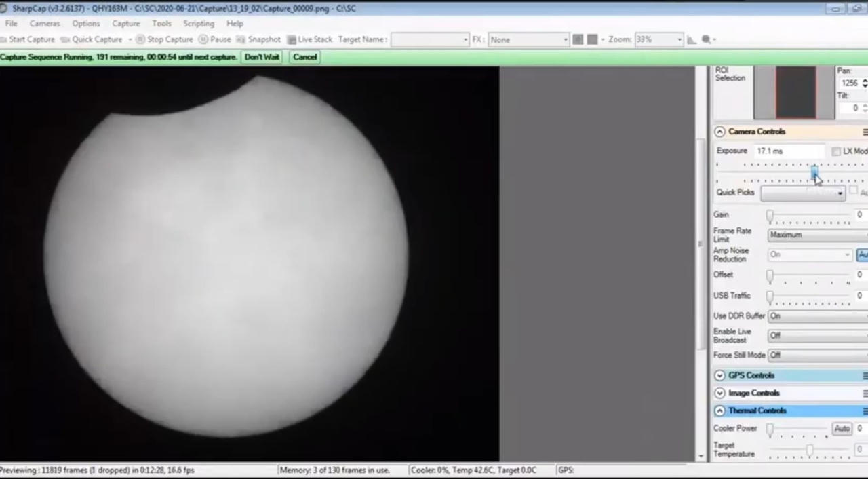Click the Don't Wait button
868x479 pixels.
coord(262,57)
